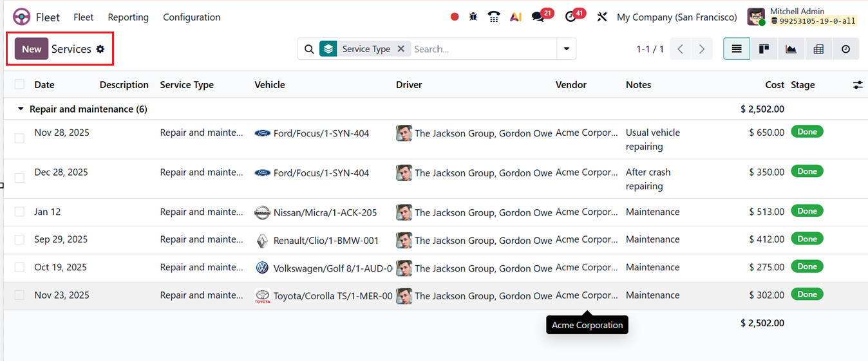This screenshot has width=868, height=361.
Task: Check the Dec 28, 2025 row checkbox
Action: tap(19, 178)
